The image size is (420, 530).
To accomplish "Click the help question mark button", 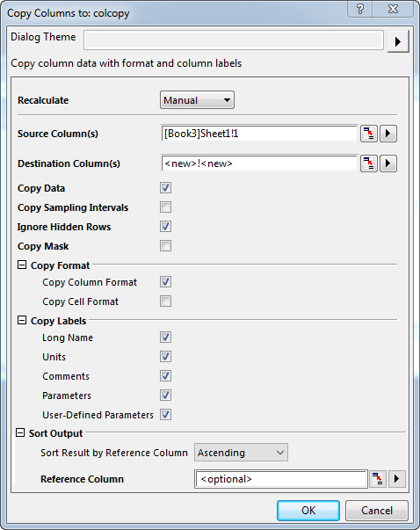I will [x=360, y=9].
